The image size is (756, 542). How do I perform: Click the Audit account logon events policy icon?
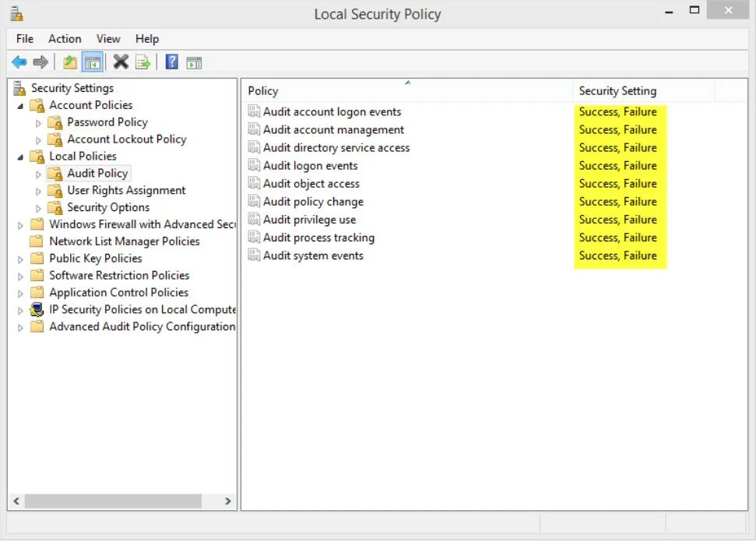(254, 111)
